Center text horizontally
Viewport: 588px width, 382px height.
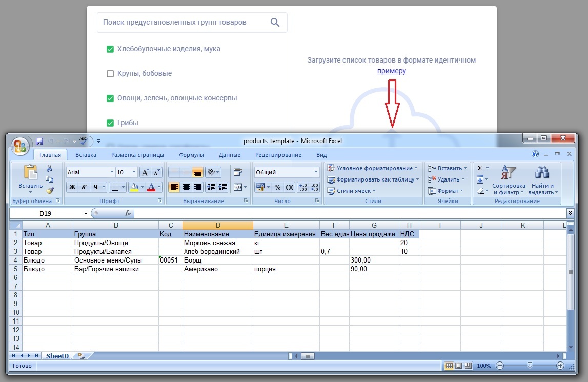point(186,187)
